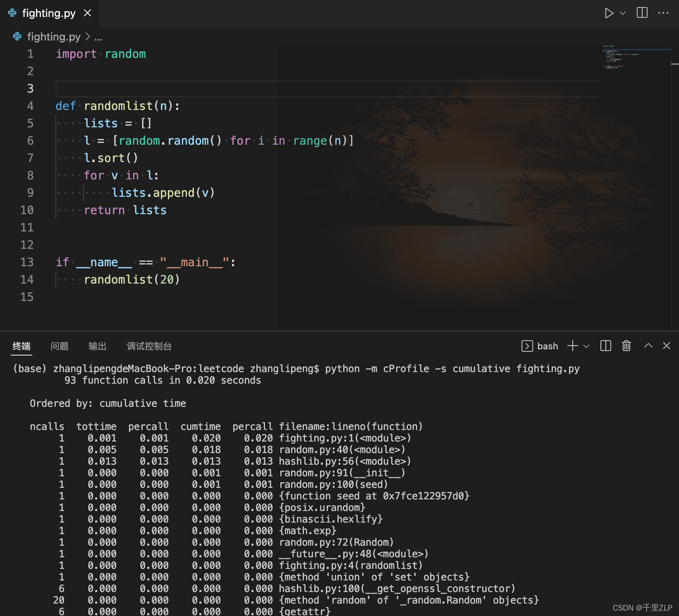Run the Python file with play icon
This screenshot has height=616, width=679.
point(609,13)
